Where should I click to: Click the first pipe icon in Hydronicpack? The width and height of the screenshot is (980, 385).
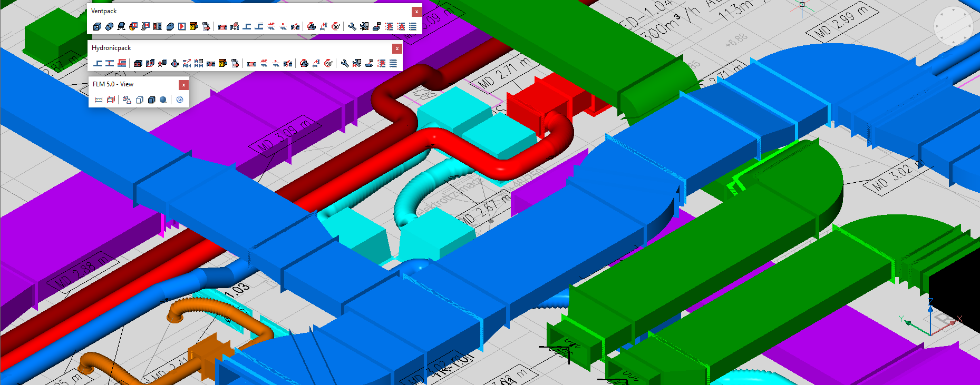point(98,63)
